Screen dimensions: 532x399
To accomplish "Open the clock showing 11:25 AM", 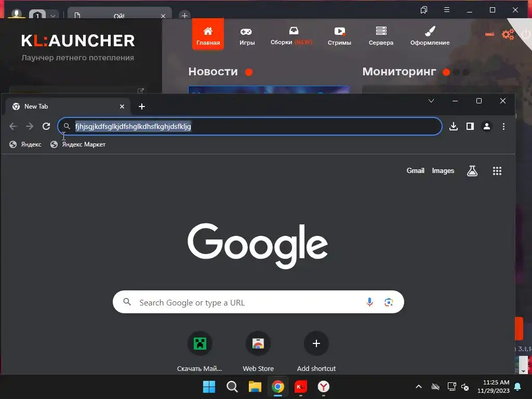I will point(494,387).
